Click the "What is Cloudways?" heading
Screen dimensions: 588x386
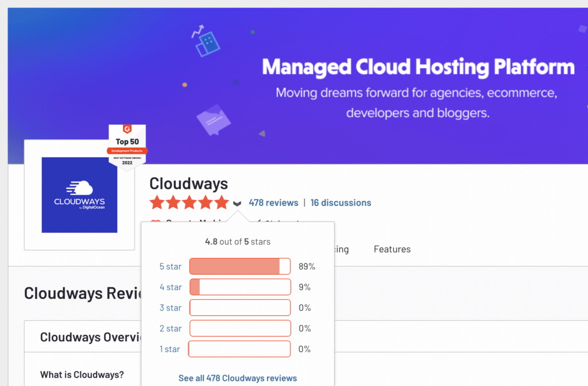(82, 375)
